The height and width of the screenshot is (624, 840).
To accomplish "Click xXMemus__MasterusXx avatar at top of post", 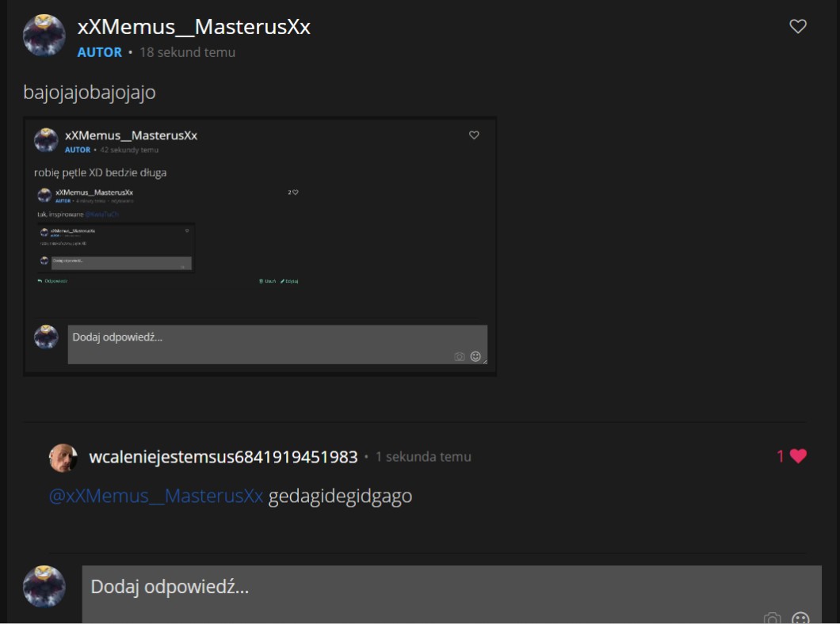I will [44, 36].
